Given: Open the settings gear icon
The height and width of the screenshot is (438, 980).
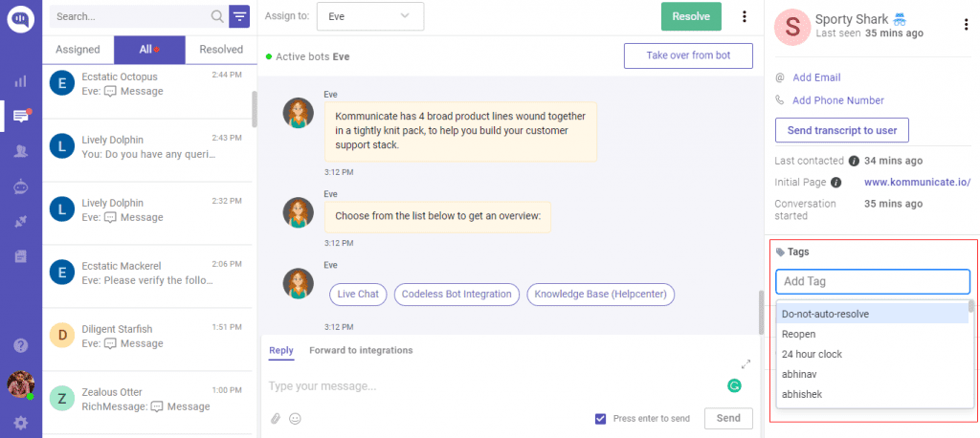Looking at the screenshot, I should click(21, 423).
